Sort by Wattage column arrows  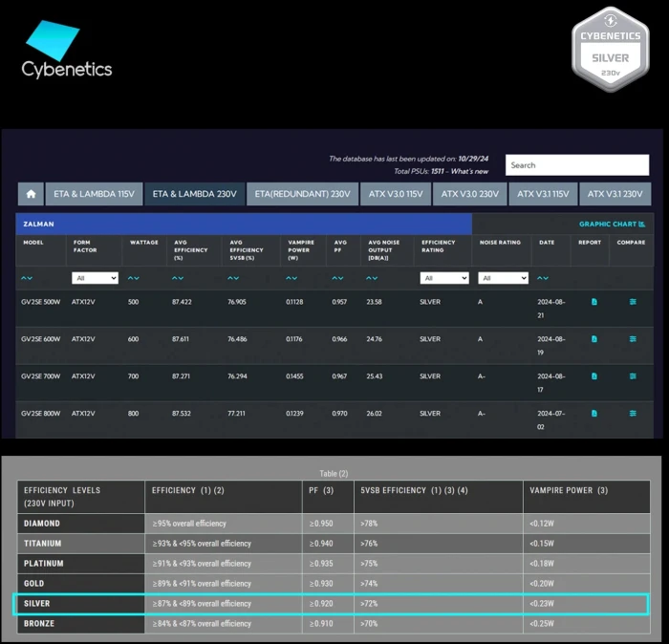tap(134, 278)
